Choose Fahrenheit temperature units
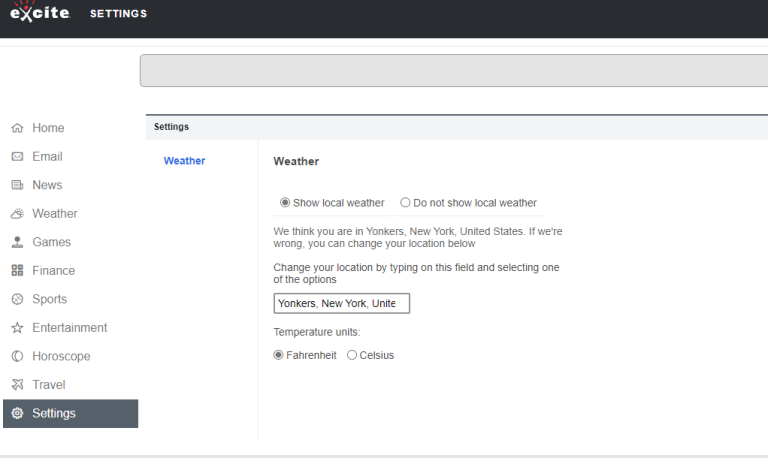 click(x=278, y=355)
